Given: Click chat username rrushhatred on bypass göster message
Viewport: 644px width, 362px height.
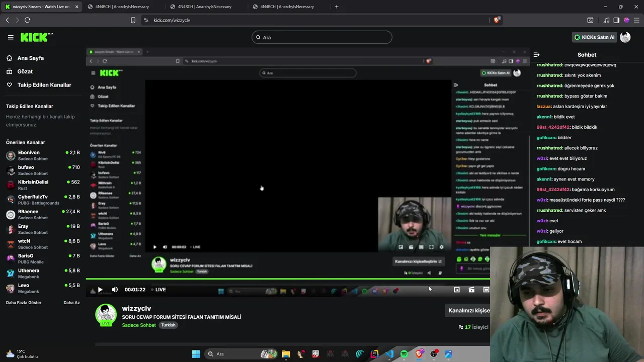Looking at the screenshot, I should 549,96.
